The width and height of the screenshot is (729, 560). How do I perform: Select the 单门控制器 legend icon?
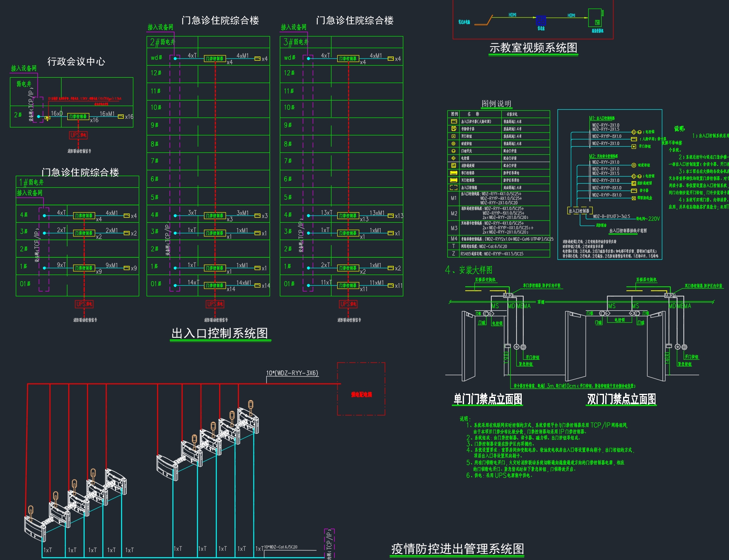click(453, 173)
